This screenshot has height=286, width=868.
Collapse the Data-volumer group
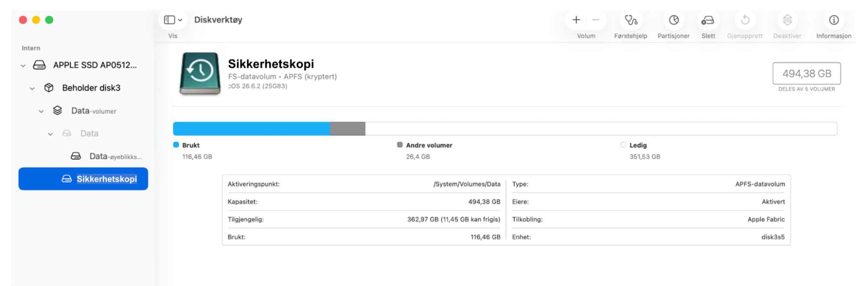pos(41,111)
